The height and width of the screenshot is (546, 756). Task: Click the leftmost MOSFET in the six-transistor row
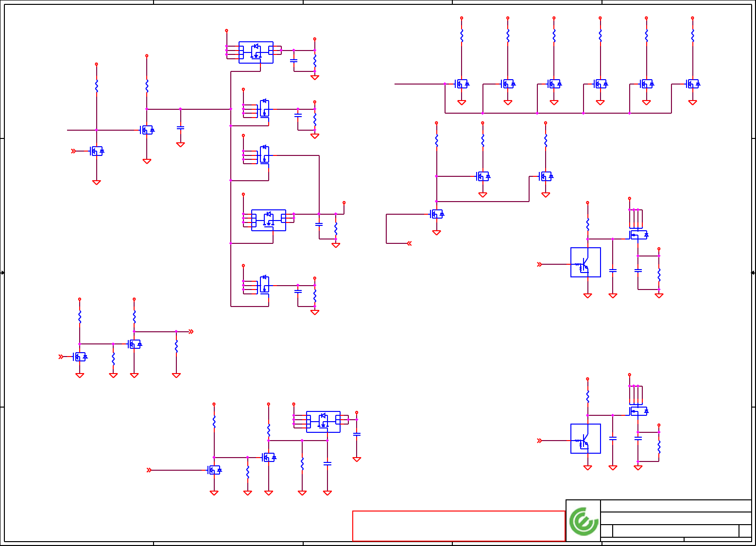462,84
